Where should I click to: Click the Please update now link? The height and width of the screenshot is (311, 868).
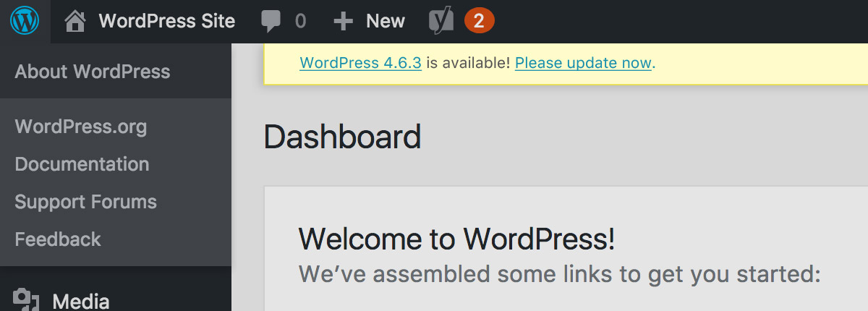583,63
